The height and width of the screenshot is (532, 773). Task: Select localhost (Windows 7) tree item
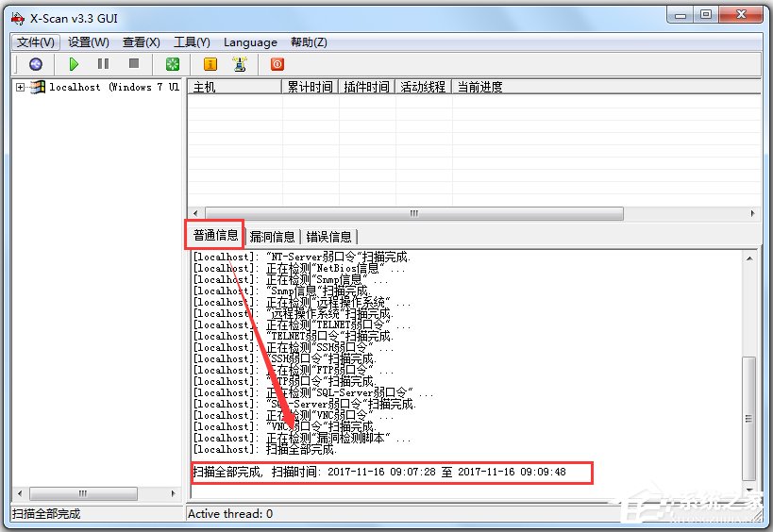[114, 87]
